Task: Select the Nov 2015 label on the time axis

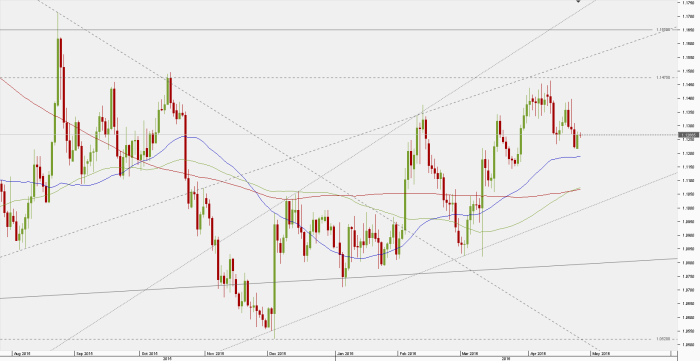Action: tap(215, 353)
